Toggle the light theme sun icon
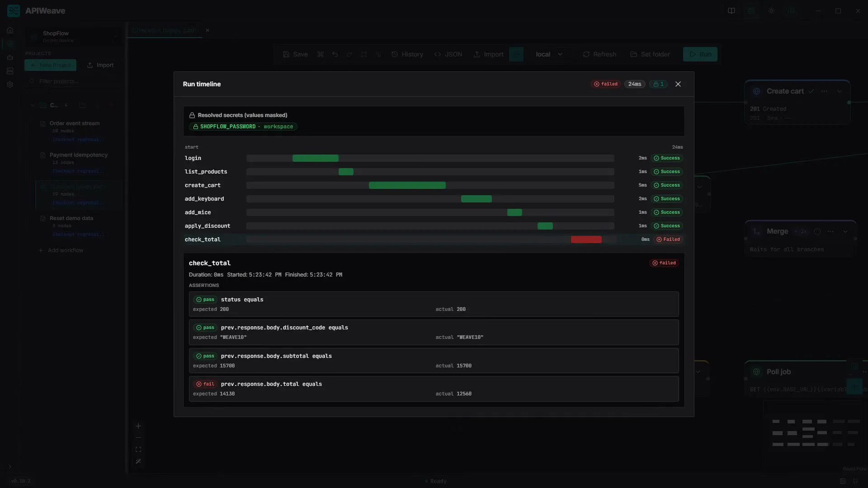 click(x=771, y=11)
